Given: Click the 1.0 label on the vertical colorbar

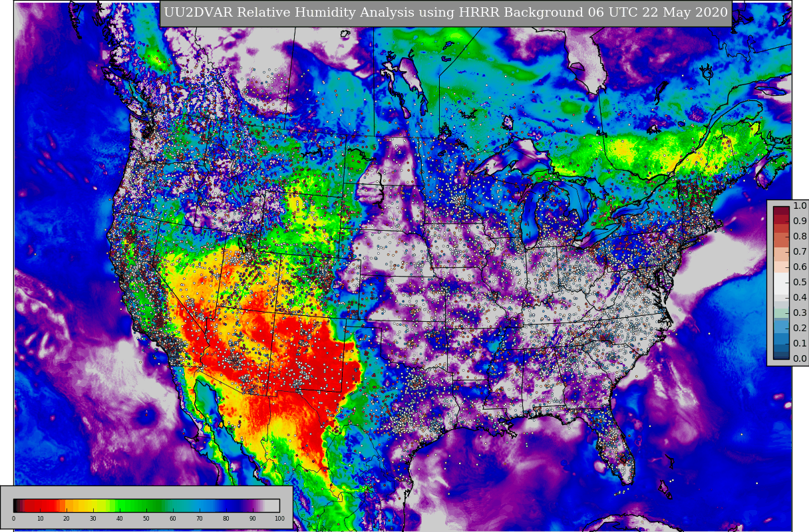Looking at the screenshot, I should coord(800,206).
